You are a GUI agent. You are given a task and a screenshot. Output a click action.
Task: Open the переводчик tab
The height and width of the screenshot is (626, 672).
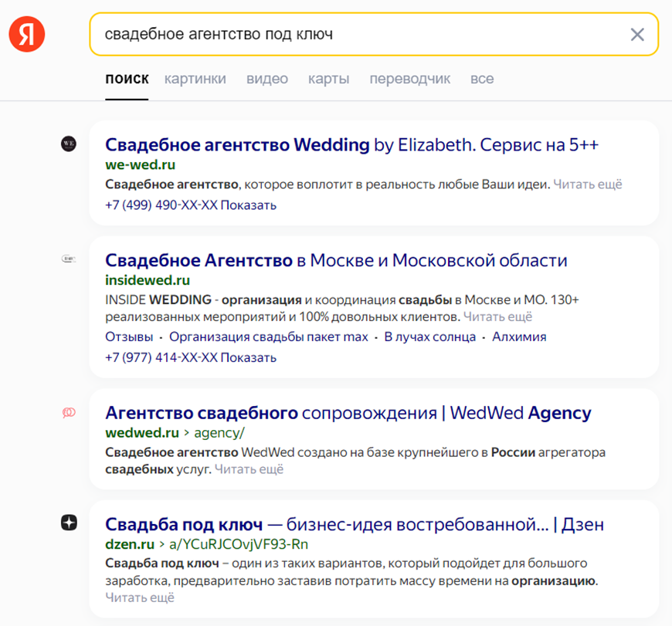tap(409, 79)
